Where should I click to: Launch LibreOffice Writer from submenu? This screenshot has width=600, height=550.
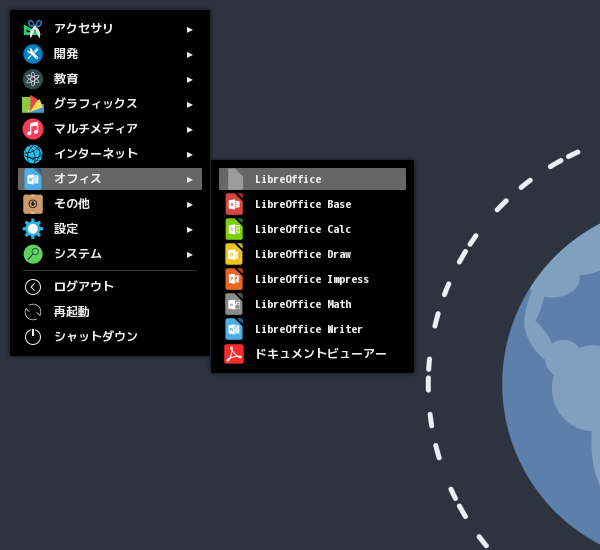[312, 329]
